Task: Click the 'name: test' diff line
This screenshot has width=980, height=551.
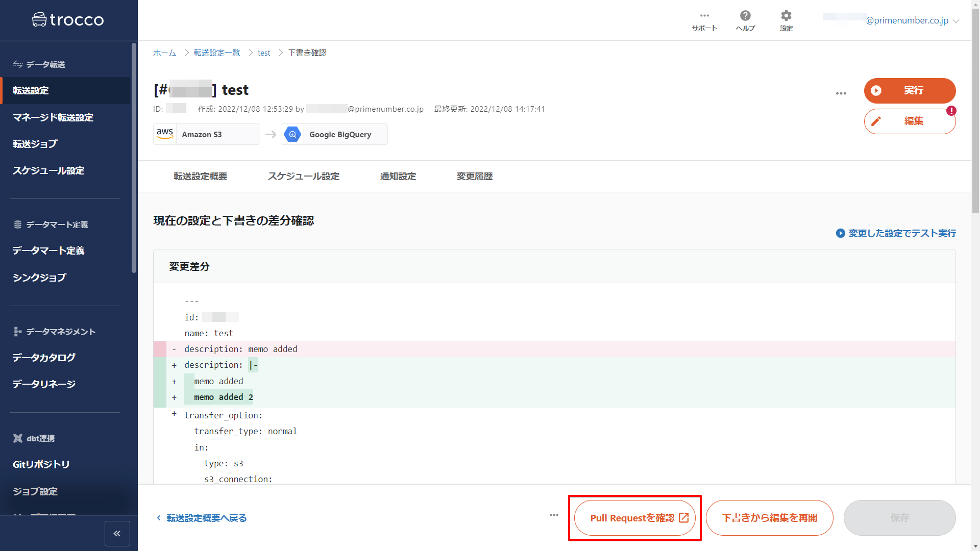Action: pyautogui.click(x=209, y=333)
